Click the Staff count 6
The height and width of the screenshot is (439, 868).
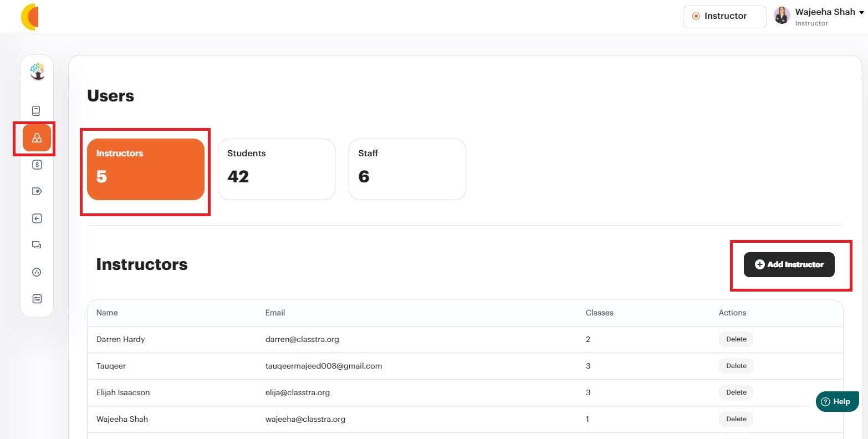(x=364, y=177)
